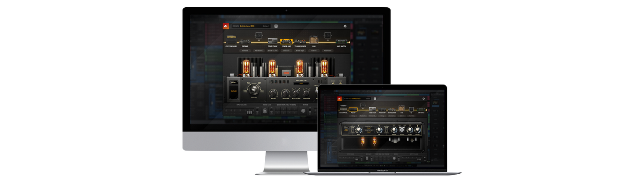Open '57 Blackface Duo preset selector
The width and height of the screenshot is (644, 181).
(356, 99)
